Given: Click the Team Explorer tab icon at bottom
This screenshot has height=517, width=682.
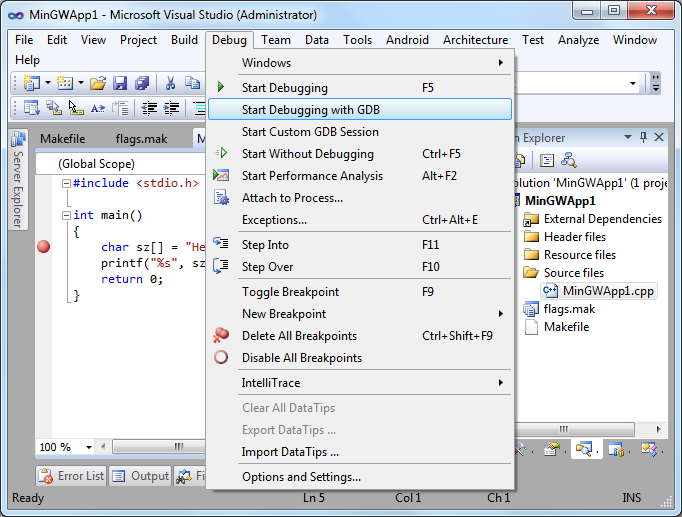Looking at the screenshot, I should click(x=616, y=449).
